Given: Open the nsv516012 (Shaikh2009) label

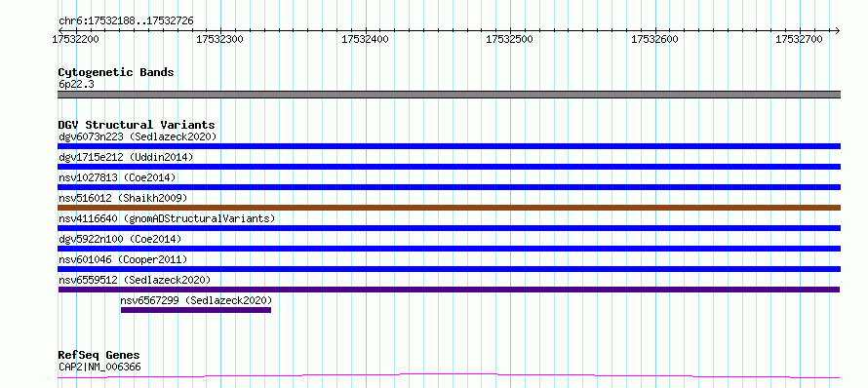Looking at the screenshot, I should coord(123,198).
